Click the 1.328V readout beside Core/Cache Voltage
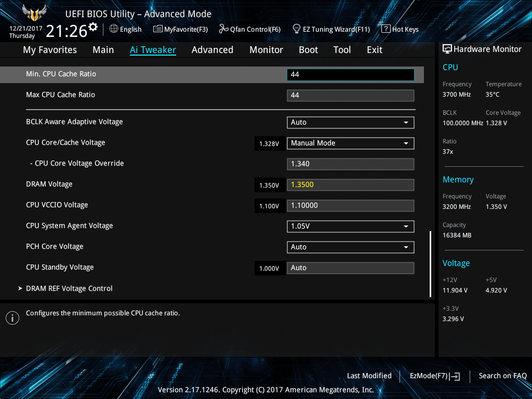This screenshot has height=399, width=532. click(x=270, y=143)
